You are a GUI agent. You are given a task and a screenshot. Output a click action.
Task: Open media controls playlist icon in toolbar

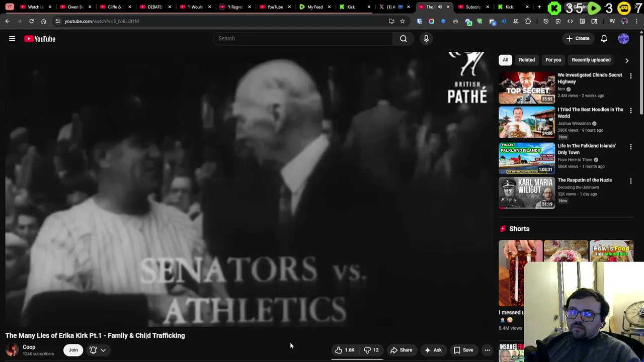point(612,21)
